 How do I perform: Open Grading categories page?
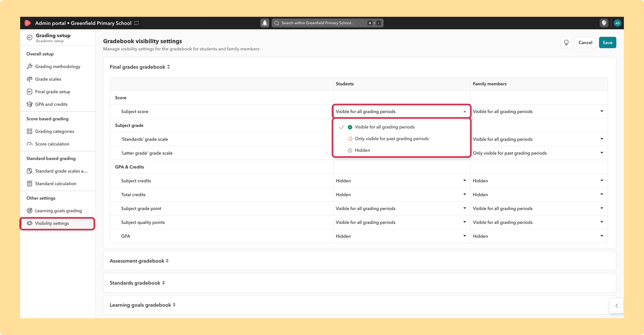(x=58, y=131)
